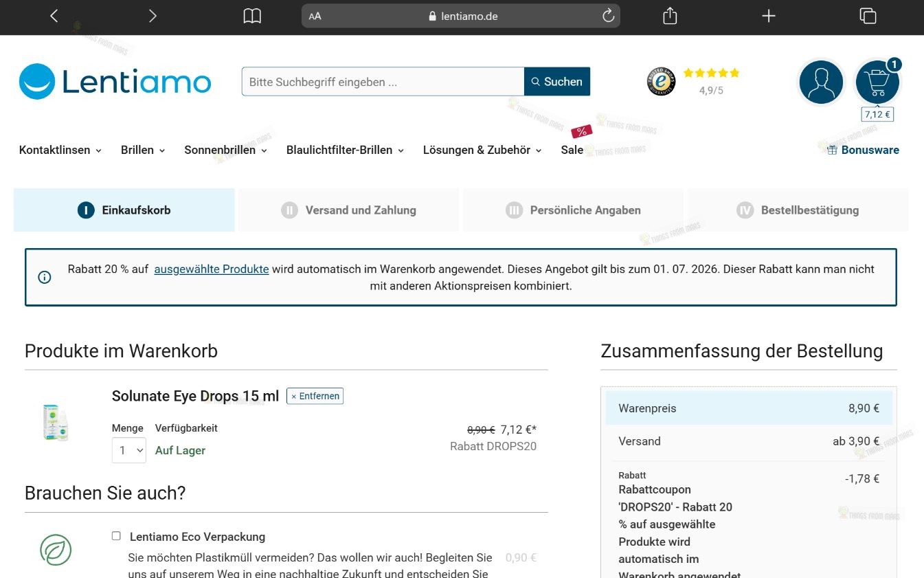Tap Safari's forward arrow
924x578 pixels.
[x=153, y=16]
